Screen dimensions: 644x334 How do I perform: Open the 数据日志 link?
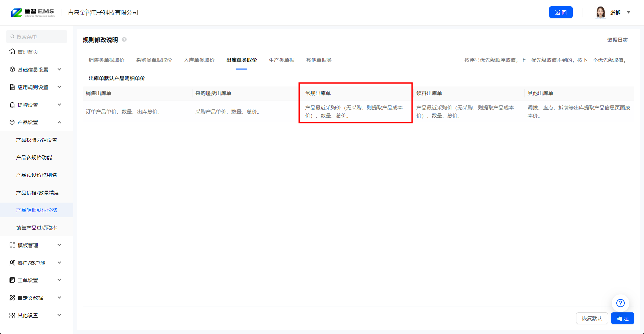pyautogui.click(x=617, y=40)
